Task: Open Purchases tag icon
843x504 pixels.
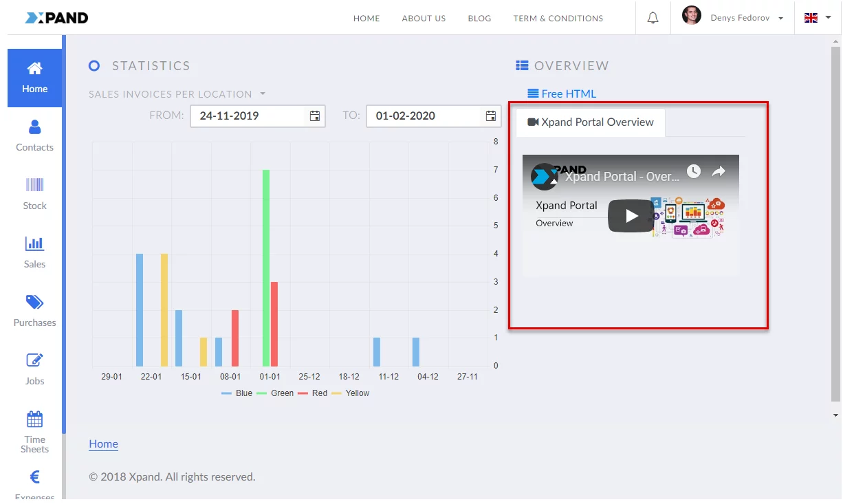Action: (x=34, y=303)
